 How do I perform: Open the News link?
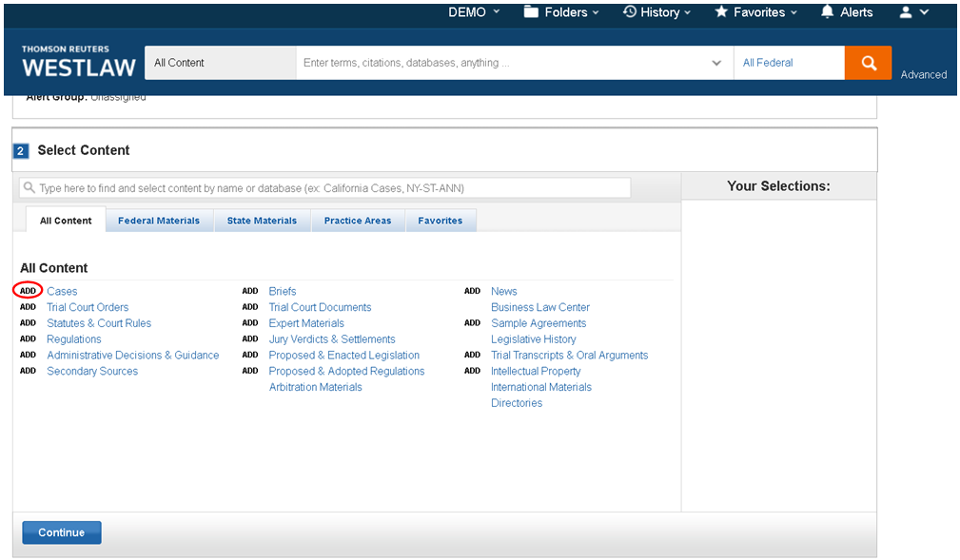tap(504, 291)
